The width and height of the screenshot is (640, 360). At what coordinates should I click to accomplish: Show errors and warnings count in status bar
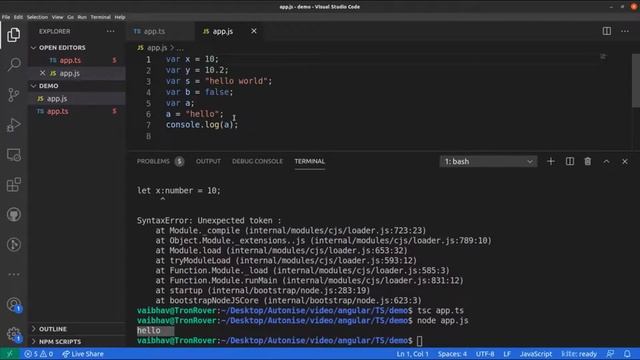(39, 354)
